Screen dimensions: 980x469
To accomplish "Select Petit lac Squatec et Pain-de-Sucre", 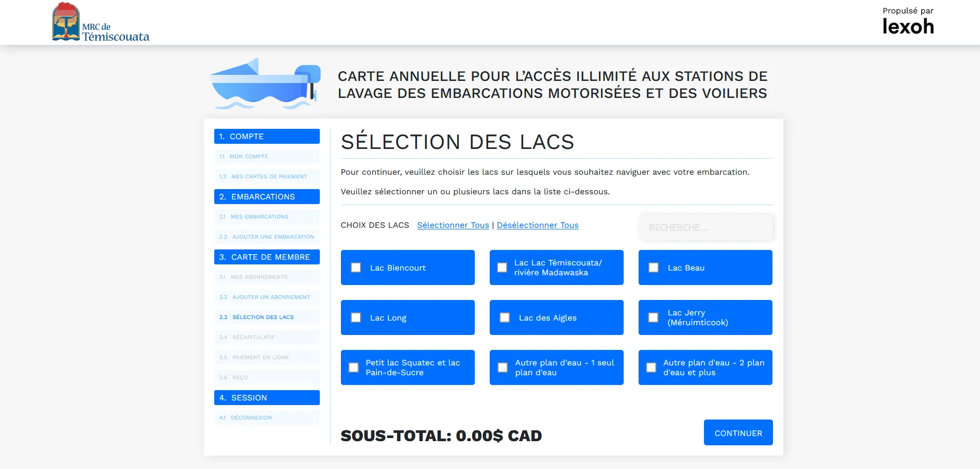I will pos(354,367).
